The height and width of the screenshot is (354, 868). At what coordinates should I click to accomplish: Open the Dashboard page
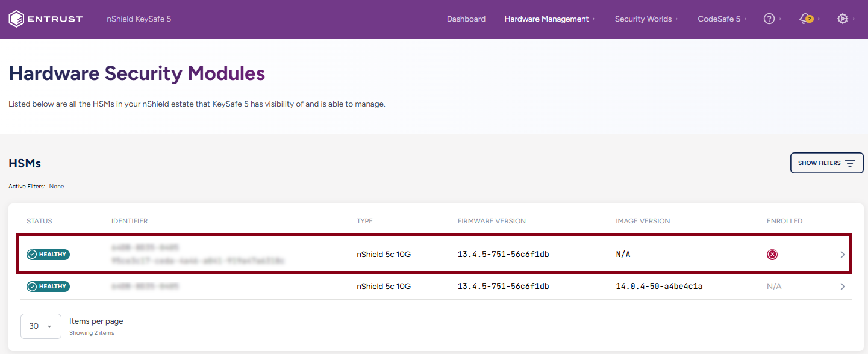466,19
